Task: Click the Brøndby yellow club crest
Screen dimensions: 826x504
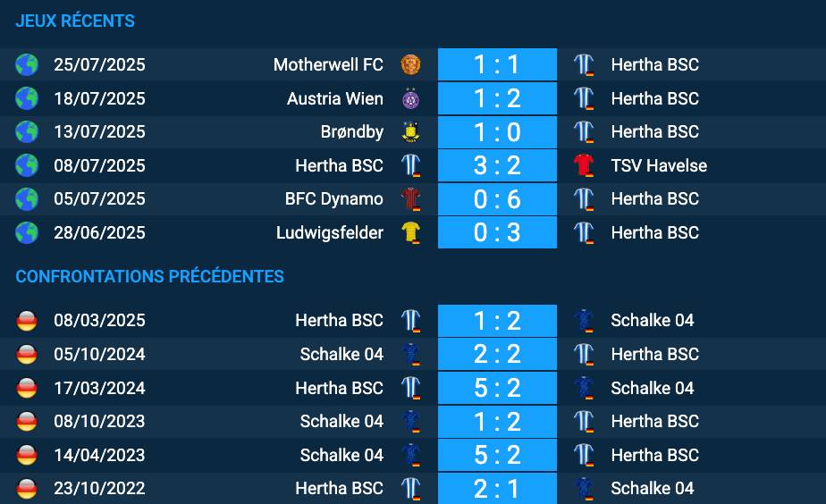Action: tap(410, 132)
